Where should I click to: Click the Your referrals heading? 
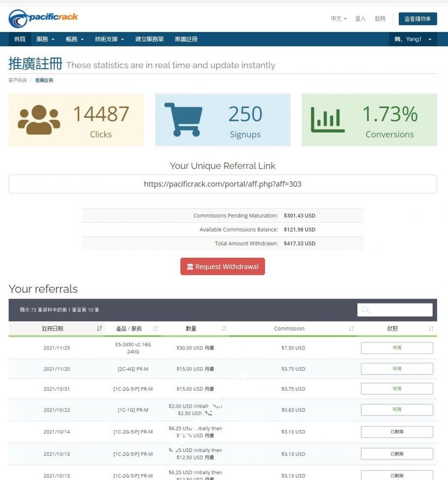(x=43, y=289)
